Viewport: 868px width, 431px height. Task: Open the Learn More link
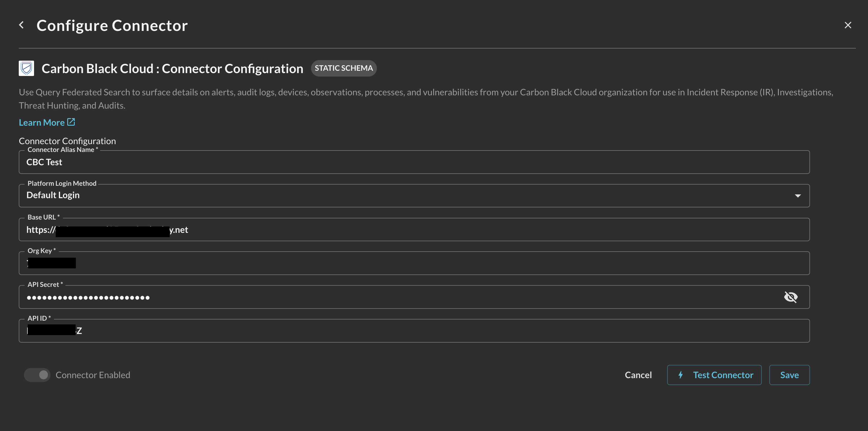pyautogui.click(x=42, y=123)
